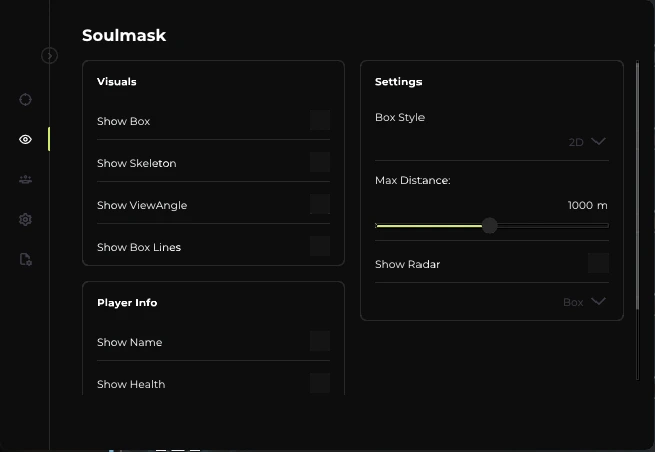
Task: Expand the sidebar with the arrow button
Action: [49, 55]
